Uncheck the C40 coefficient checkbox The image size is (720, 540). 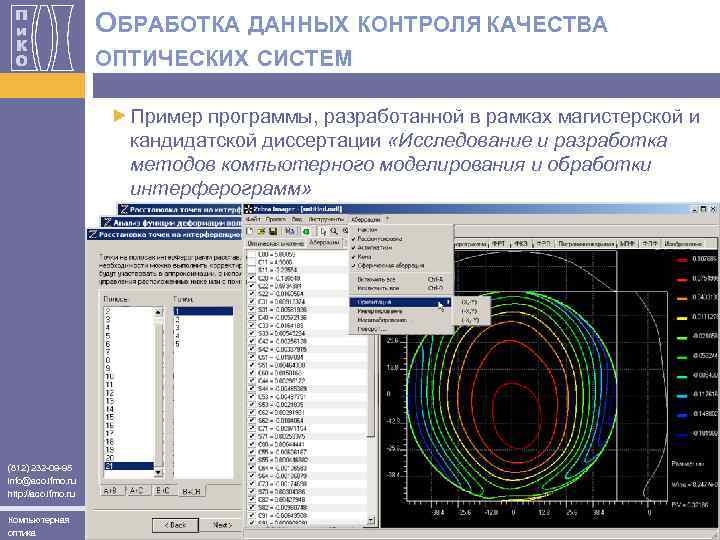pyautogui.click(x=252, y=317)
